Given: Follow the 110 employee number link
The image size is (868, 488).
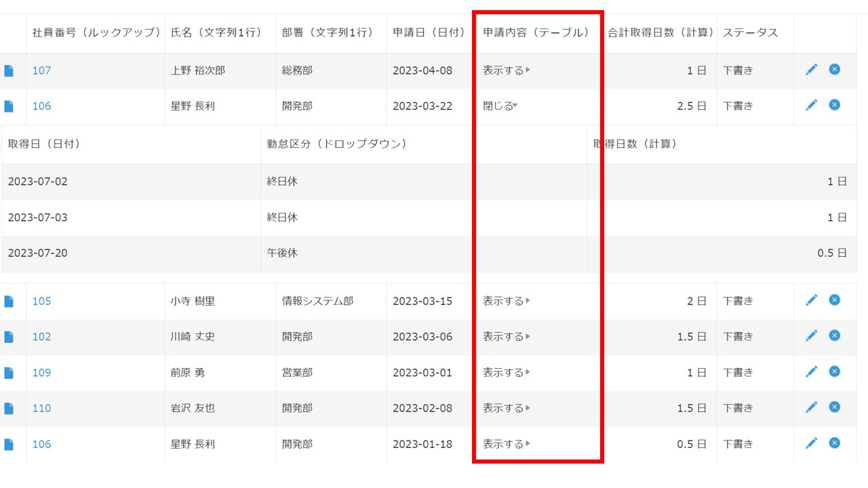Looking at the screenshot, I should [41, 408].
